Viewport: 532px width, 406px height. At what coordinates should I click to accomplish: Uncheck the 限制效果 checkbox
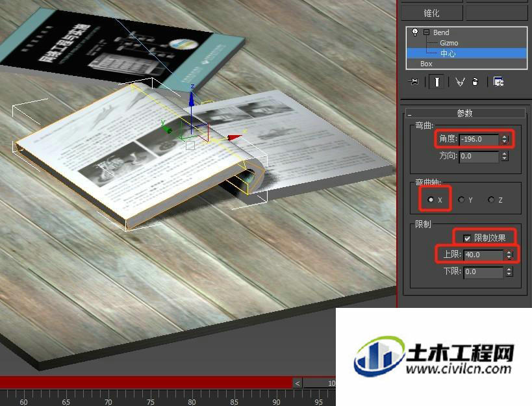click(467, 238)
